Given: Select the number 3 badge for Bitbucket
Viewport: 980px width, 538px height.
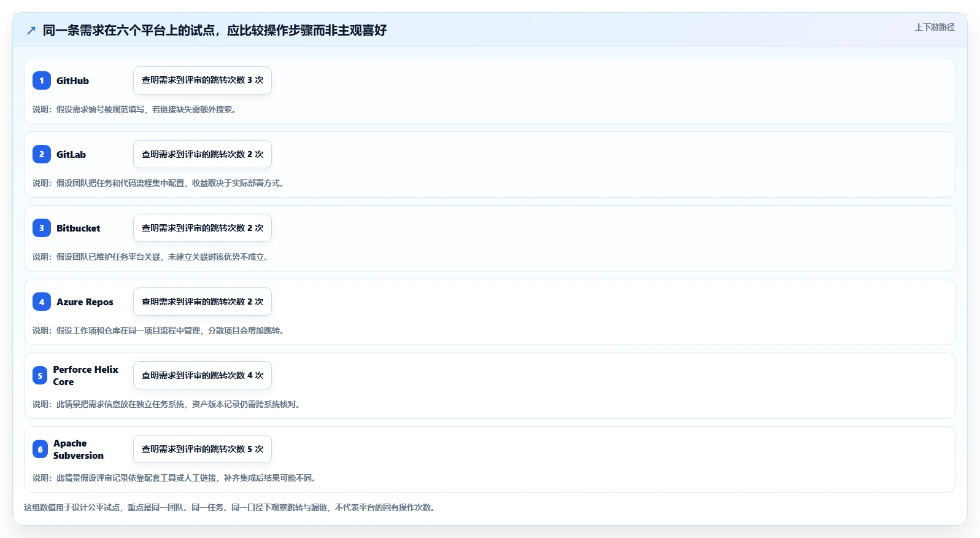Looking at the screenshot, I should 42,228.
